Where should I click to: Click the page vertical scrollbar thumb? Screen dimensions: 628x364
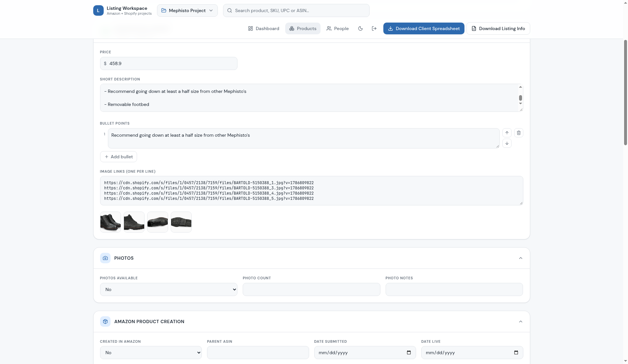(x=625, y=93)
